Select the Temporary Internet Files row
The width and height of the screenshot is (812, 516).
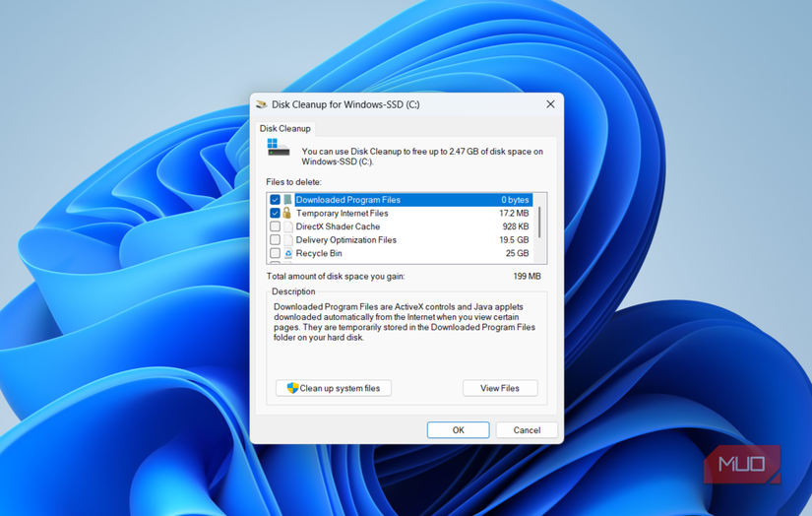(400, 213)
